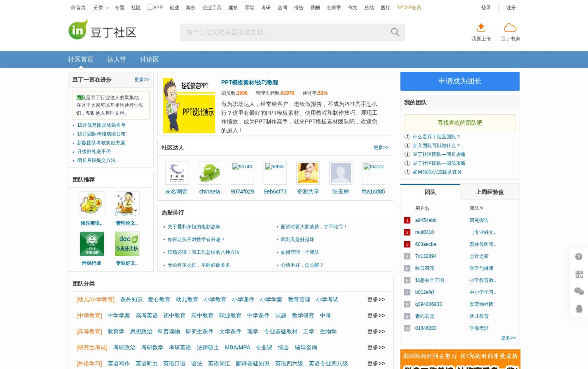
Task: Click the search magnifier icon
Action: (395, 32)
